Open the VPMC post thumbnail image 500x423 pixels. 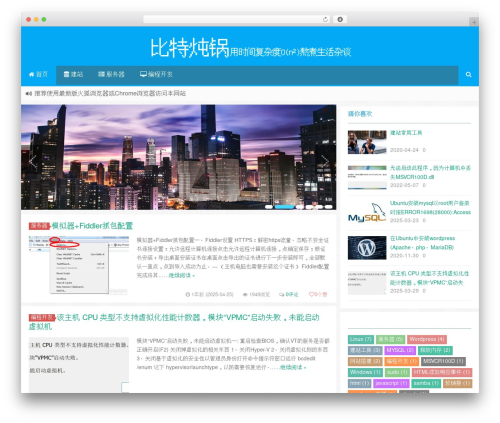tap(79, 365)
